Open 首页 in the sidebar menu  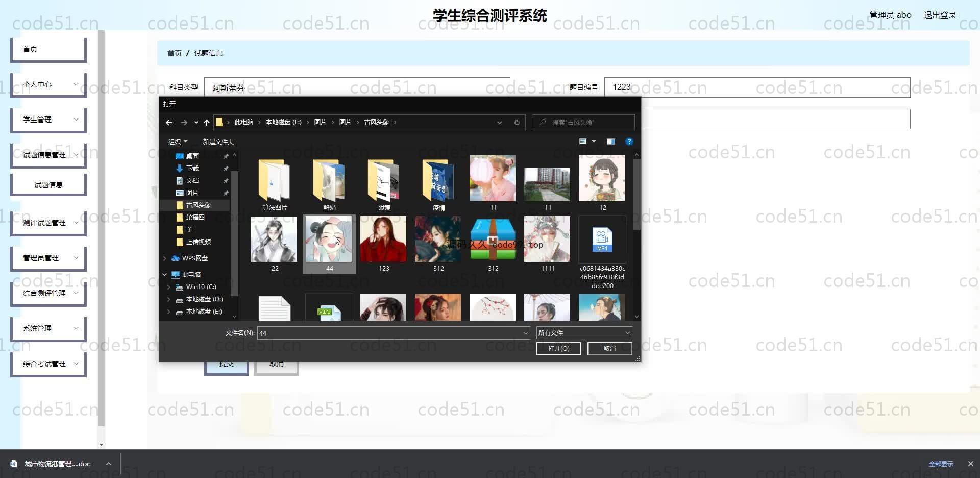[x=48, y=49]
